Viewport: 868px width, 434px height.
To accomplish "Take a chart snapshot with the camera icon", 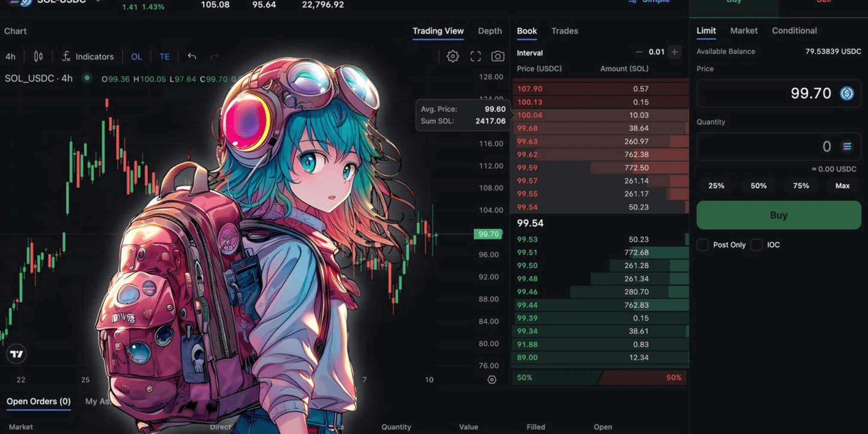I will pyautogui.click(x=497, y=56).
